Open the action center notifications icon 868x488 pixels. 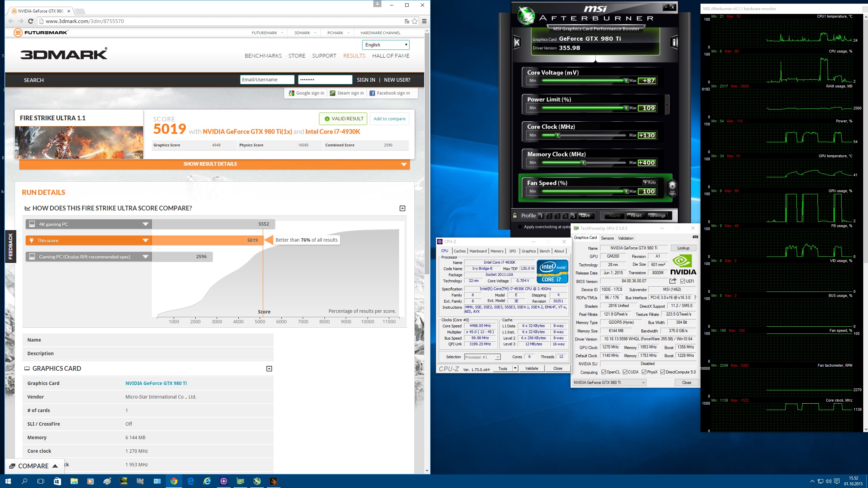(x=837, y=481)
